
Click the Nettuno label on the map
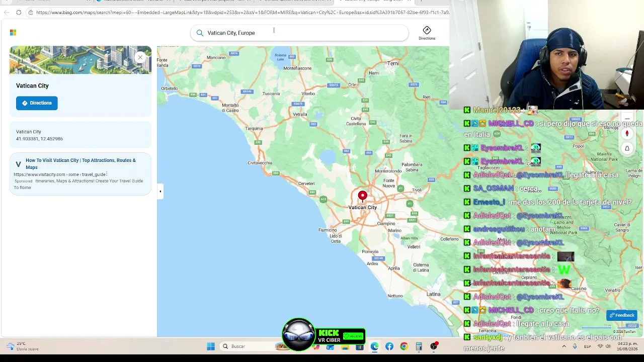tap(395, 296)
